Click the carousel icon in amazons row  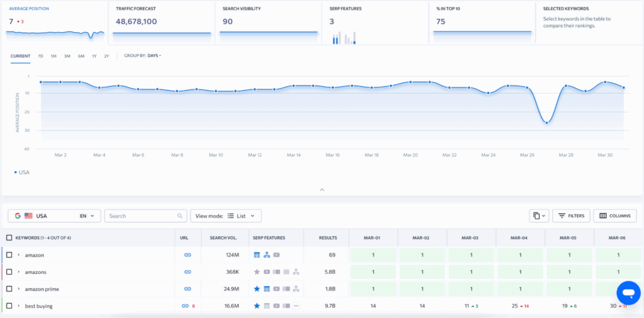pos(277,271)
